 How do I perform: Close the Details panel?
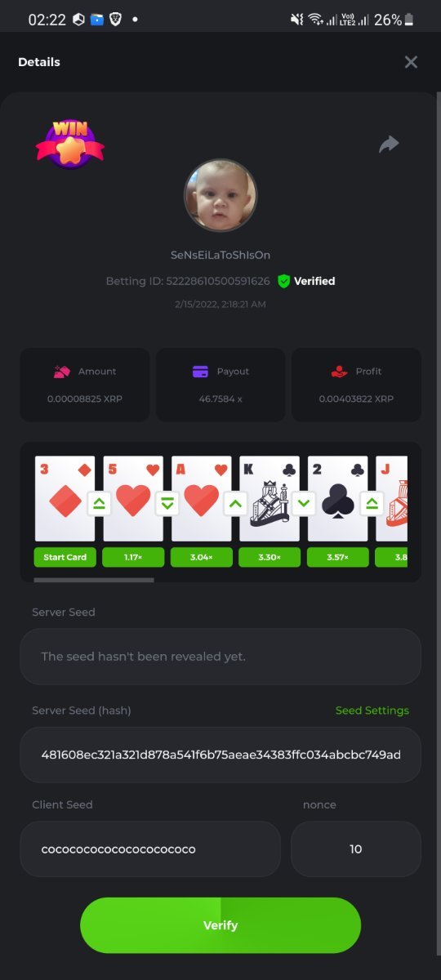(x=411, y=62)
